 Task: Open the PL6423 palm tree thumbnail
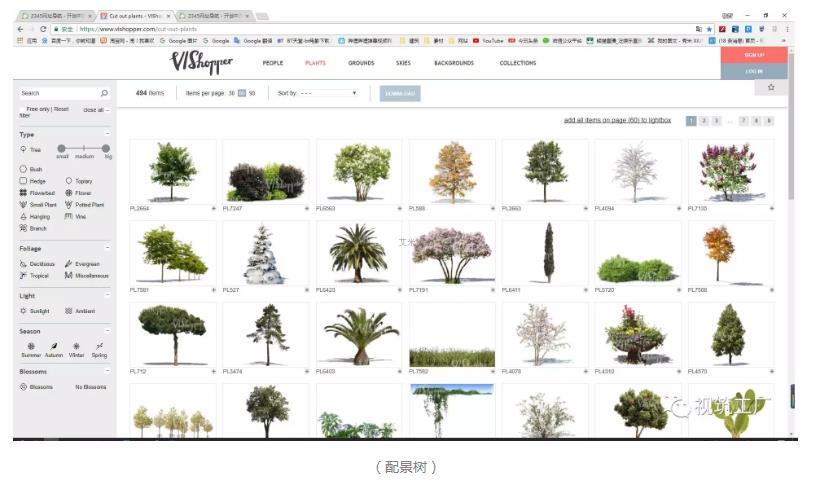point(359,253)
